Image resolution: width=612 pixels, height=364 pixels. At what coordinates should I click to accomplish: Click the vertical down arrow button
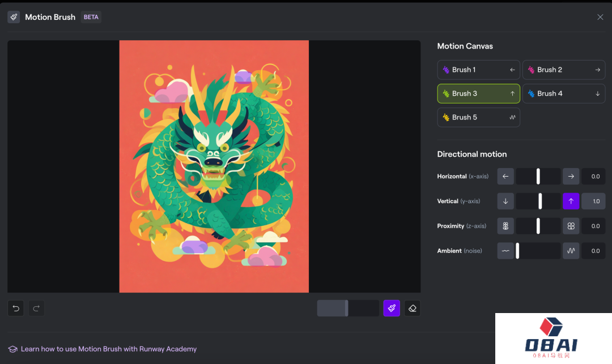(x=505, y=201)
